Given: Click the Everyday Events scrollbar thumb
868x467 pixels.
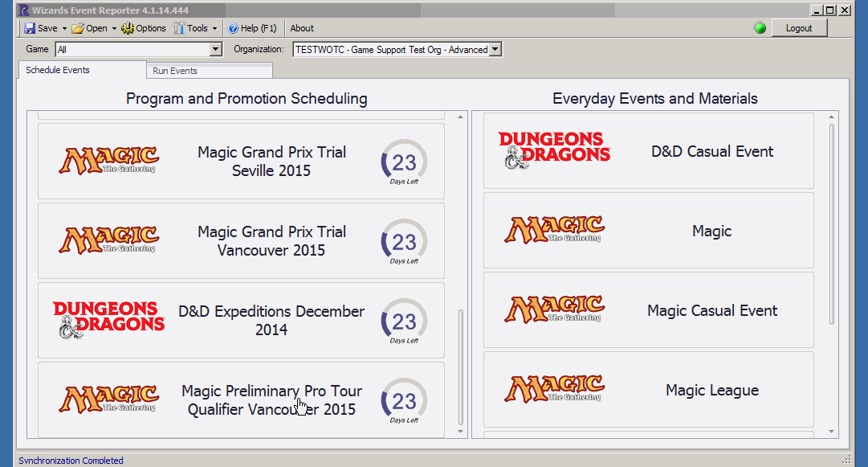Looking at the screenshot, I should (x=831, y=223).
